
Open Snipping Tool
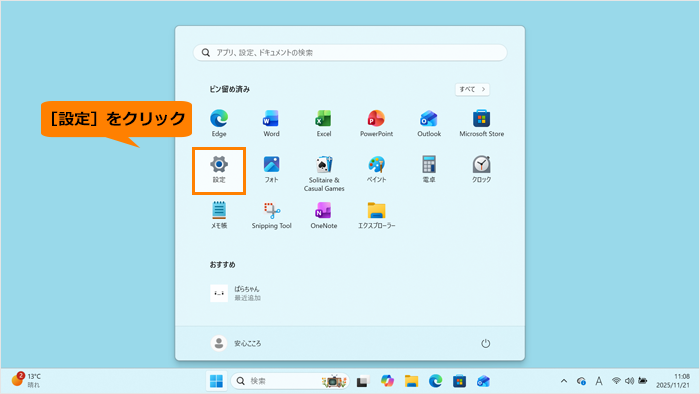click(271, 216)
